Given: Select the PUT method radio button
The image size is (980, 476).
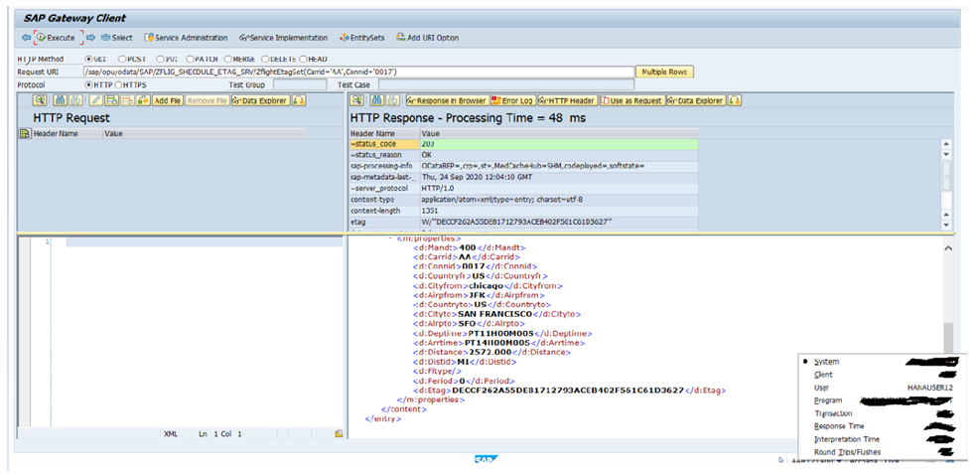Looking at the screenshot, I should (x=160, y=59).
